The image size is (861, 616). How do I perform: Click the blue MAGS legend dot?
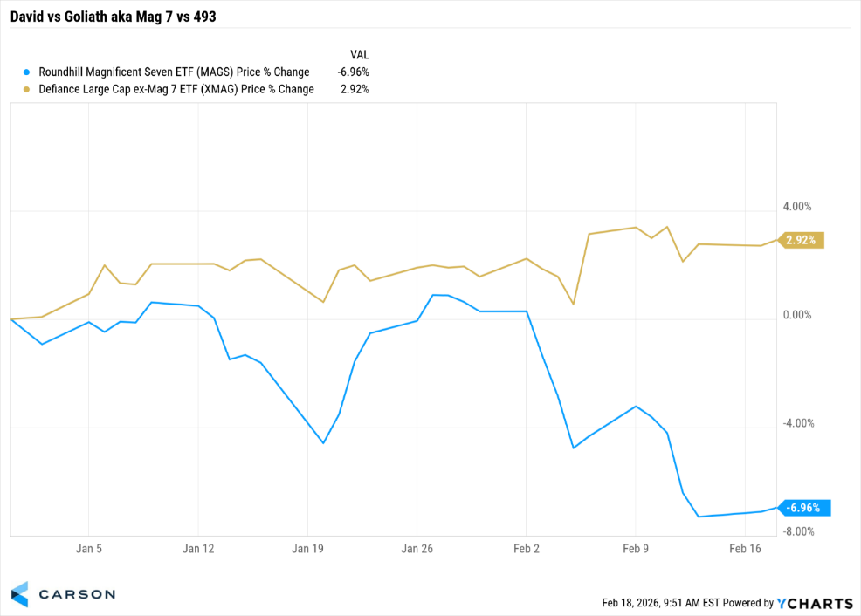pyautogui.click(x=26, y=72)
